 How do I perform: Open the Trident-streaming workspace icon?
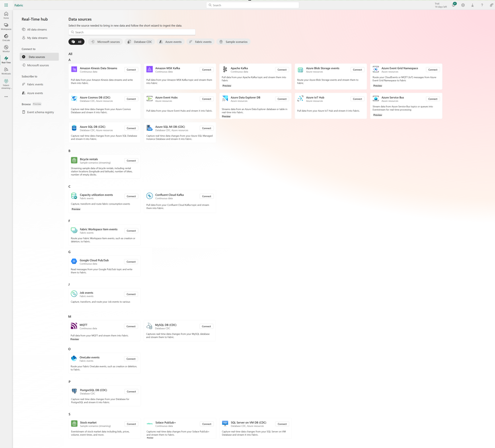coord(6,83)
